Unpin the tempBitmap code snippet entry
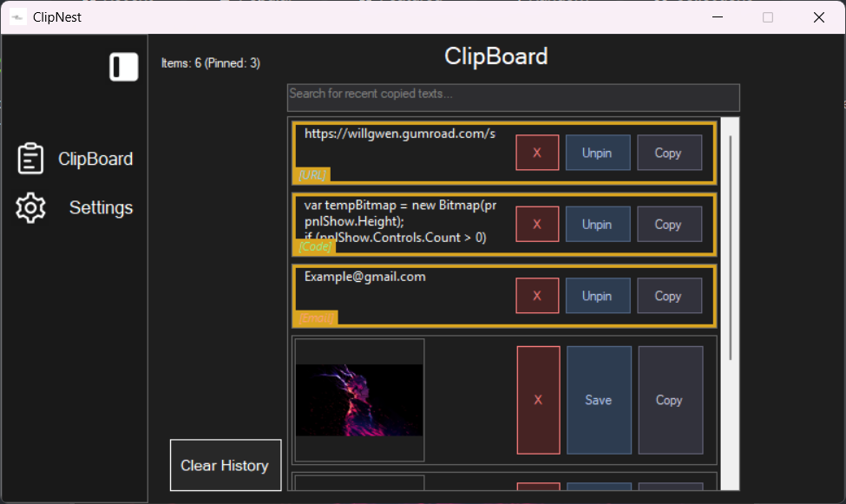 pos(597,224)
